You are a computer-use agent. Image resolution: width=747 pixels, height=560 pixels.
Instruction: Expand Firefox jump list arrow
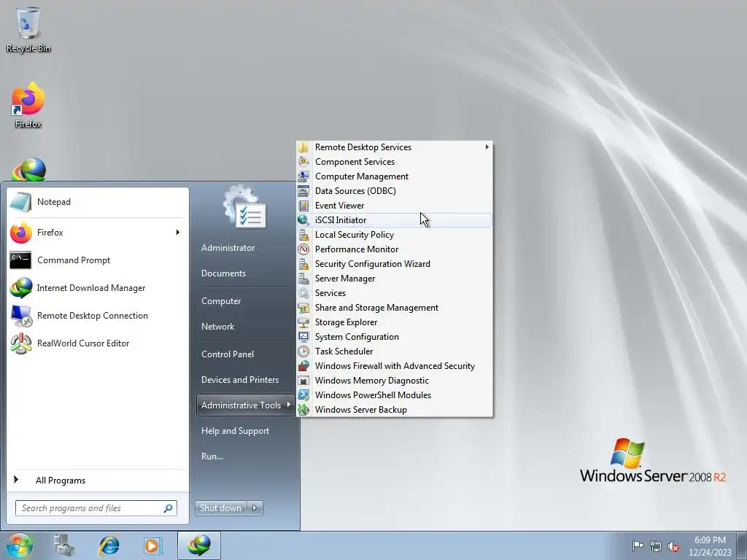(178, 233)
